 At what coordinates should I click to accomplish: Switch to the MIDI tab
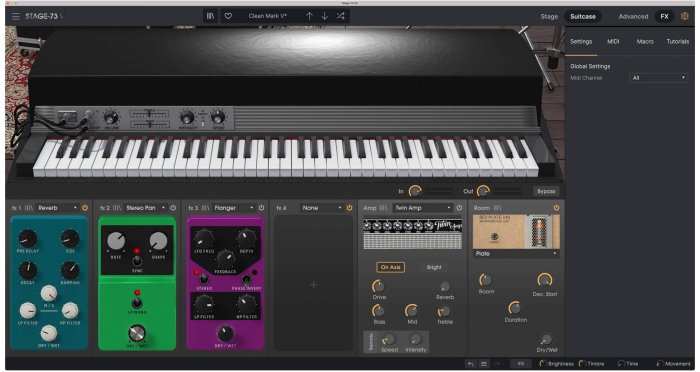tap(613, 42)
